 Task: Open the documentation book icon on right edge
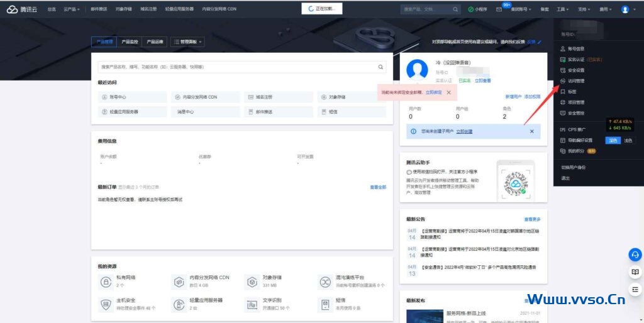pyautogui.click(x=635, y=272)
